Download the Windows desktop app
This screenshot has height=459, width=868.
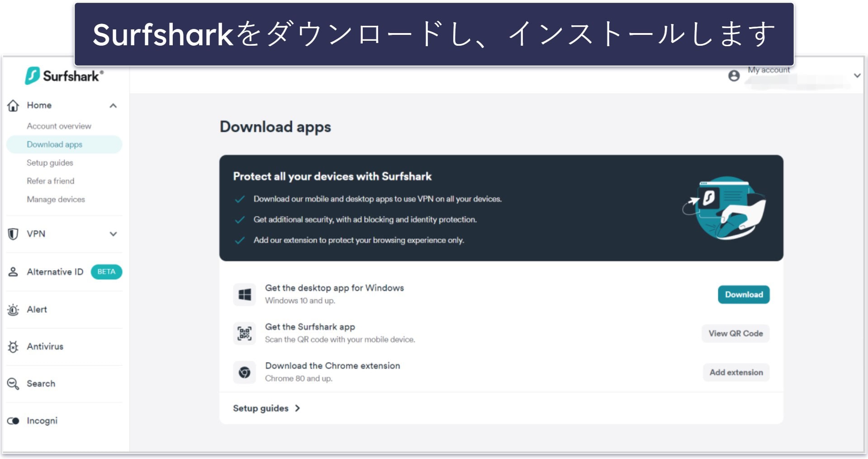coord(744,295)
